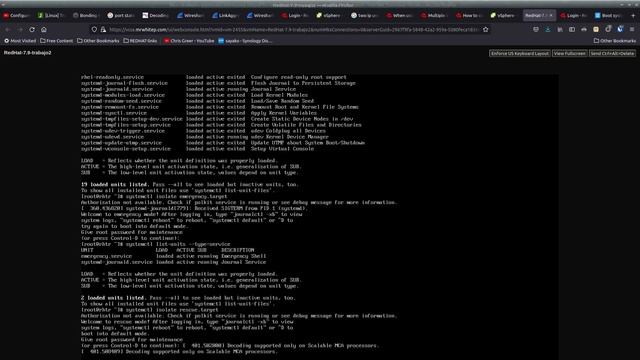
Task: Switch to the Multiple tab
Action: pyautogui.click(x=434, y=16)
